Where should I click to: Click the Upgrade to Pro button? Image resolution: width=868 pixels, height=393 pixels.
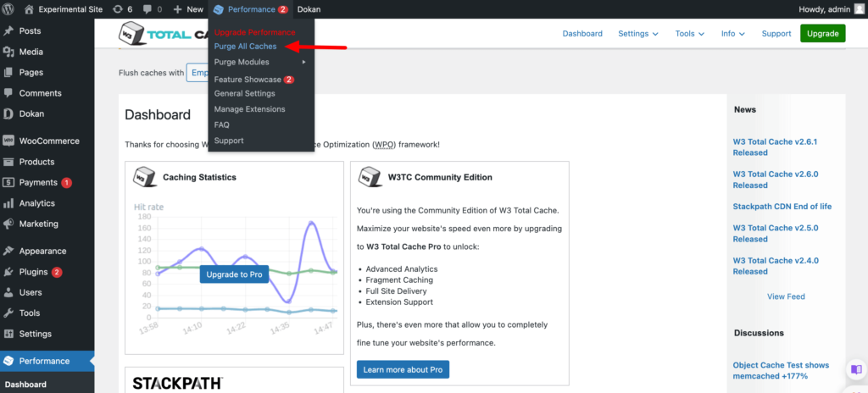click(234, 274)
